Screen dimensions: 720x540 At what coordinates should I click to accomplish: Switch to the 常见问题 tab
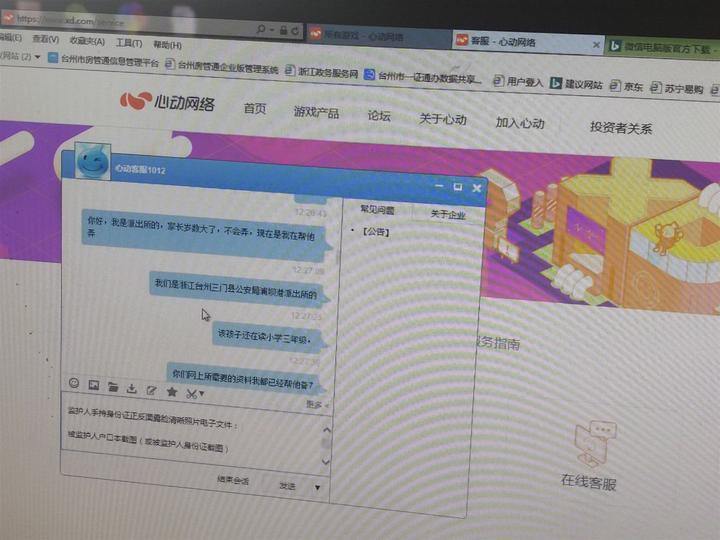(x=377, y=210)
